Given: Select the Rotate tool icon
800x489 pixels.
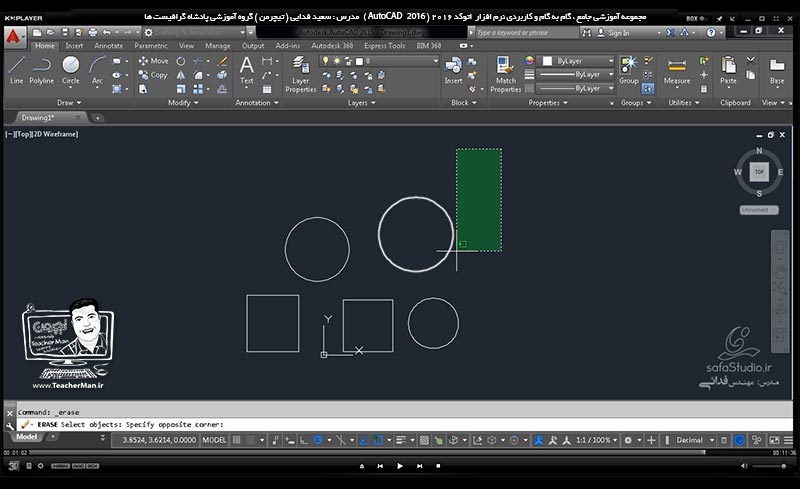Looking at the screenshot, I should [x=181, y=61].
